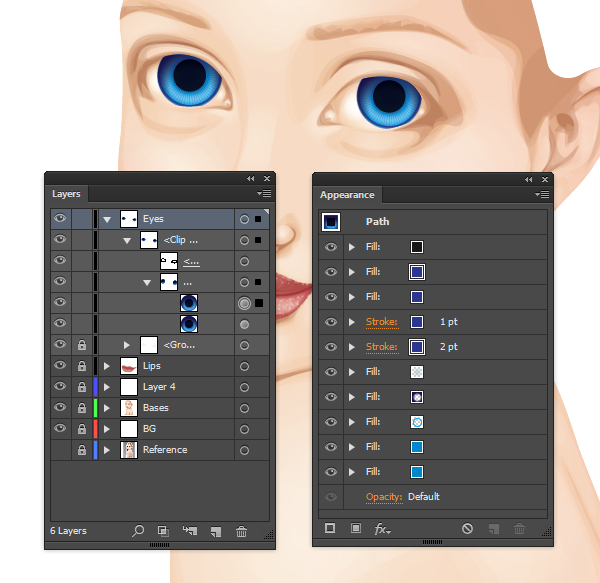Viewport: 600px width, 583px height.
Task: Hide the Bases layer
Action: pyautogui.click(x=60, y=407)
